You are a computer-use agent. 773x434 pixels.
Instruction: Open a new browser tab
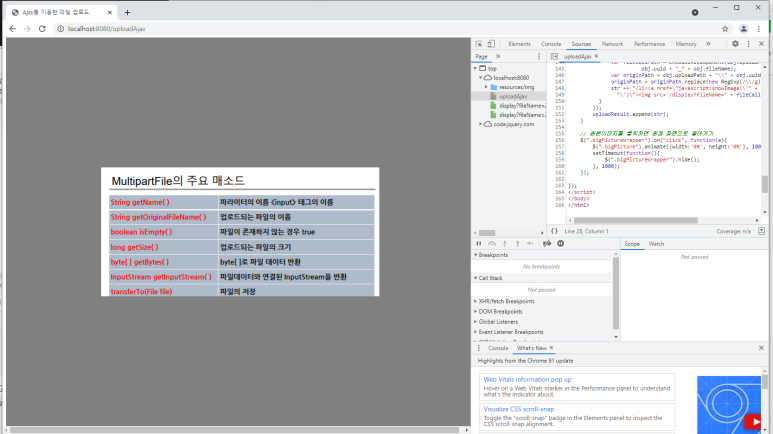(x=127, y=12)
